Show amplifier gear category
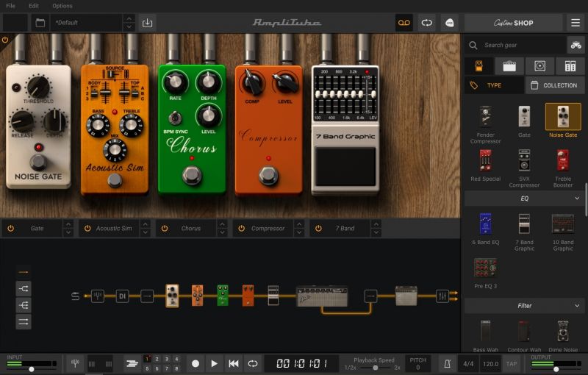Viewport: 588px width, 375px height. click(x=509, y=66)
